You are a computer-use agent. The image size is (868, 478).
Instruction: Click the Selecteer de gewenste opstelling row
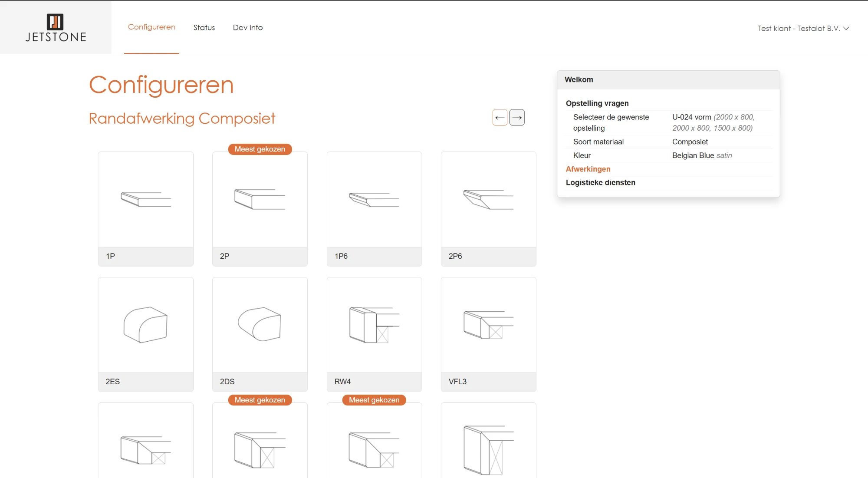click(668, 122)
